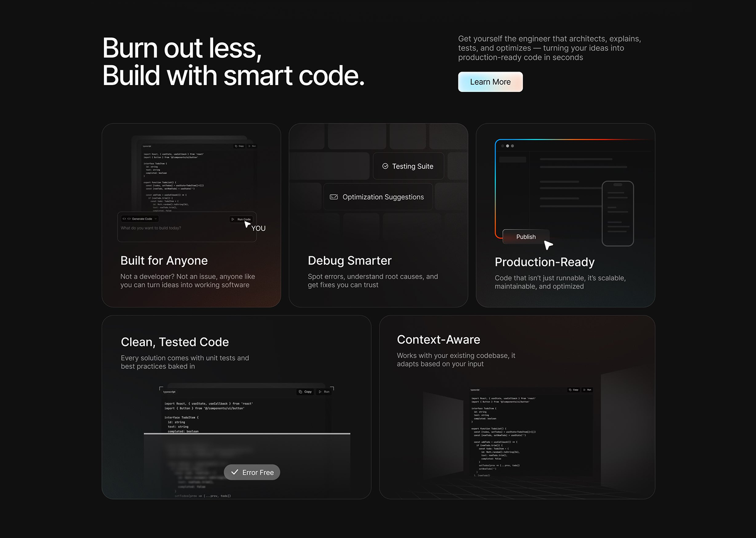The width and height of the screenshot is (756, 538).
Task: Select the Testing Suite chip
Action: [408, 166]
